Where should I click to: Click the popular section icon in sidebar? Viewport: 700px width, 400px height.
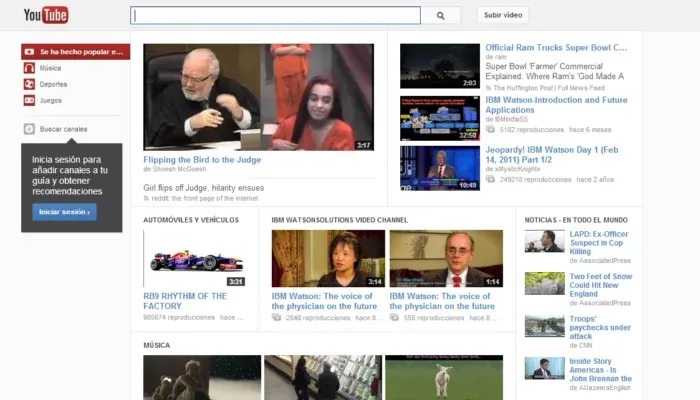[x=30, y=51]
